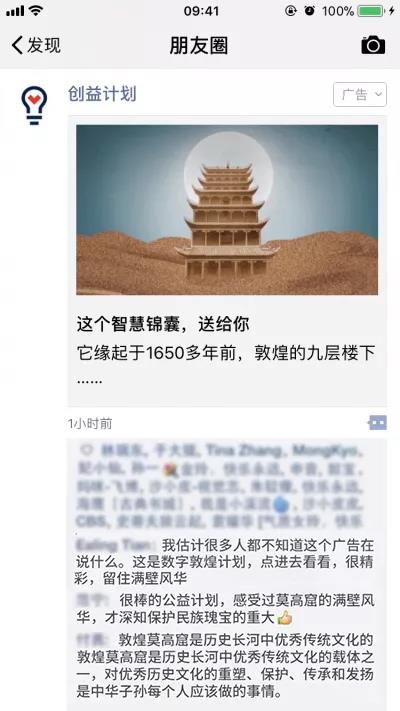Screen dimensions: 400x711
Task: Tap the 创益计划 account name
Action: coord(102,94)
